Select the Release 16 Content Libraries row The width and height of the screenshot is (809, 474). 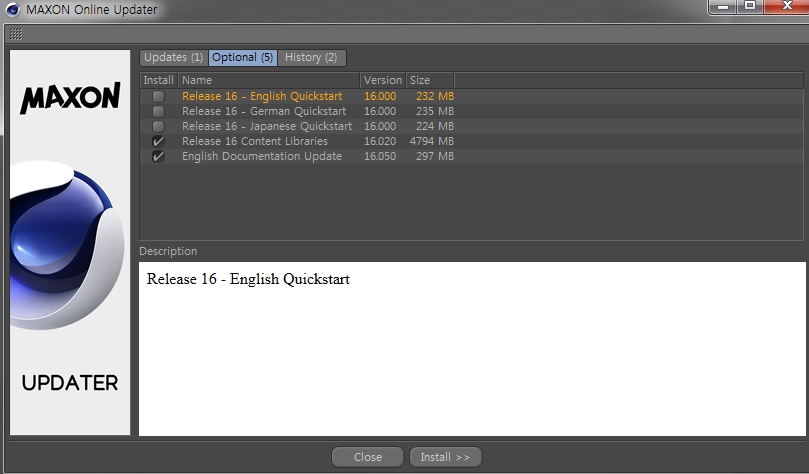(255, 142)
